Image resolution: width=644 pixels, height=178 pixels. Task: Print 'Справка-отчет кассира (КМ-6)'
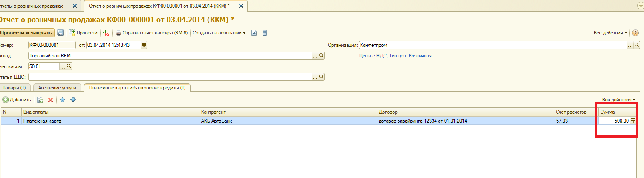[x=152, y=33]
